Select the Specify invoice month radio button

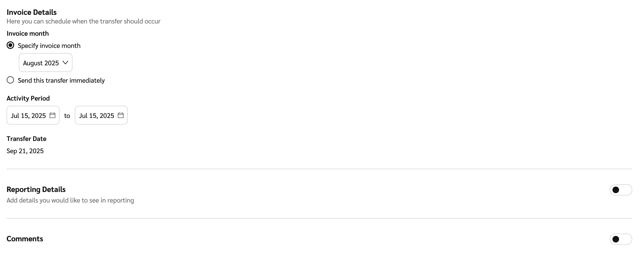[10, 45]
